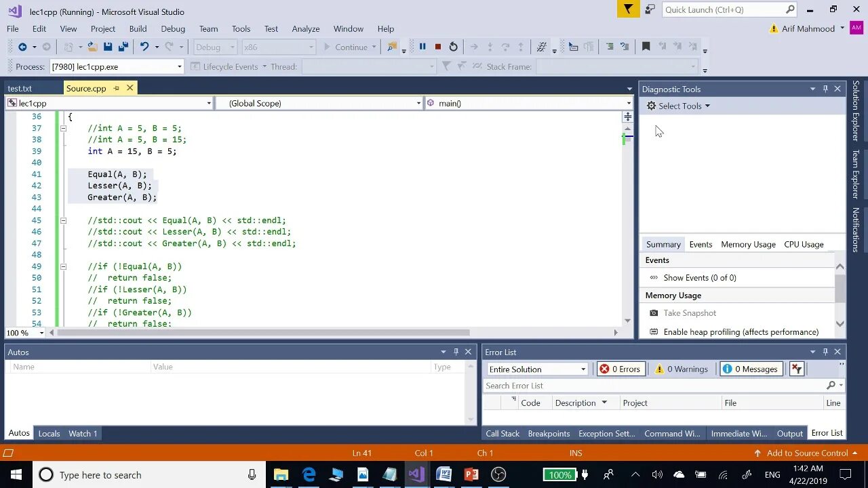Switch to the Locals tab

click(49, 433)
